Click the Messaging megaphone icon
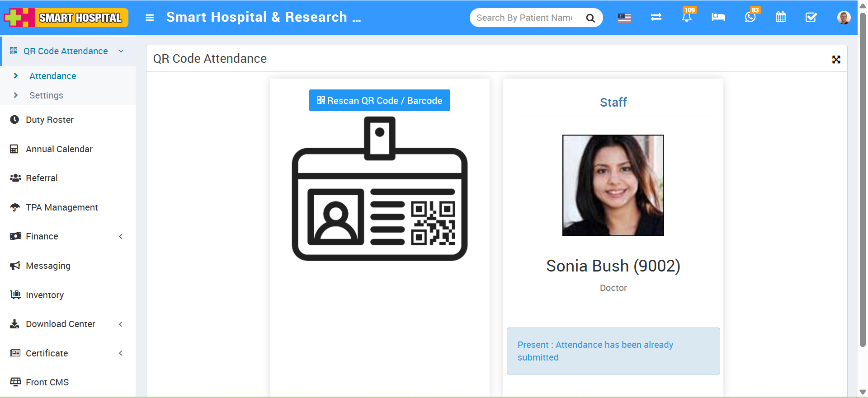This screenshot has height=398, width=868. 15,266
